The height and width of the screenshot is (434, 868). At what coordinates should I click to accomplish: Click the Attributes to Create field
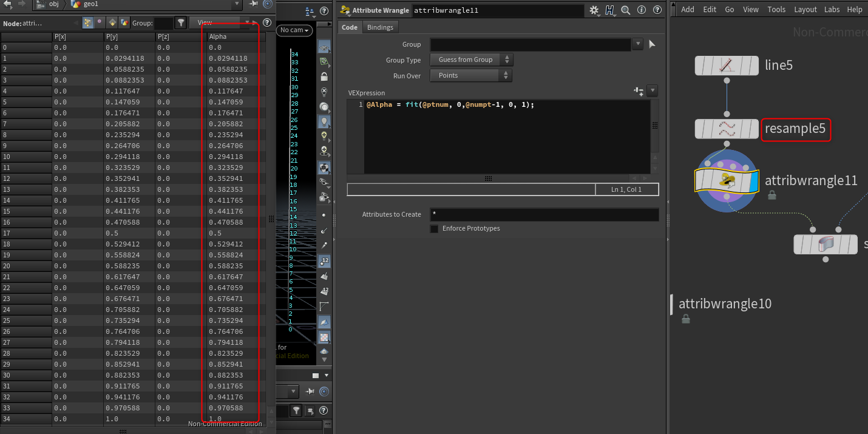[x=544, y=214]
